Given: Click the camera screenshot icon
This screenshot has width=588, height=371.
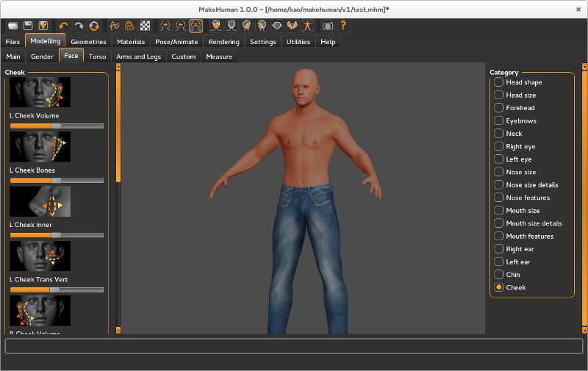Looking at the screenshot, I should (x=328, y=26).
